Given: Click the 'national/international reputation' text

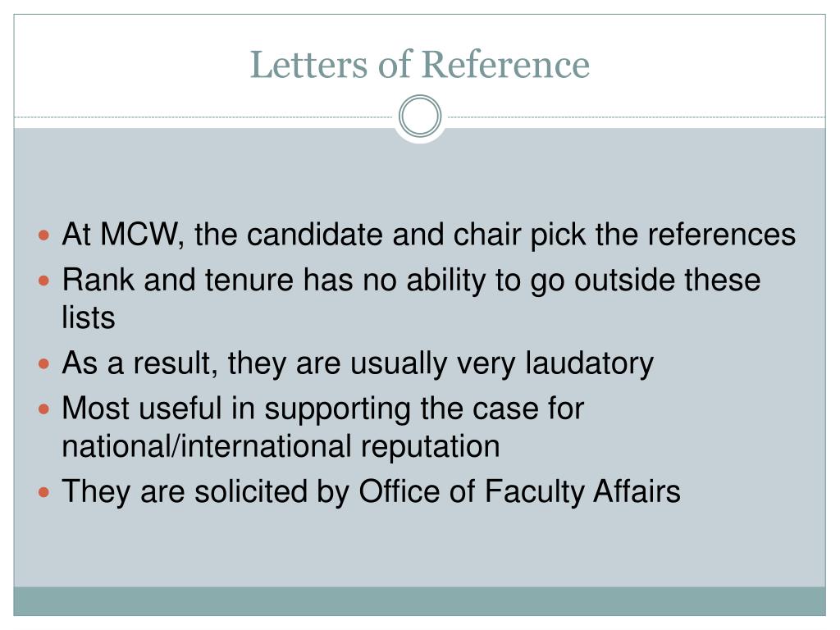Looking at the screenshot, I should coord(281,446).
